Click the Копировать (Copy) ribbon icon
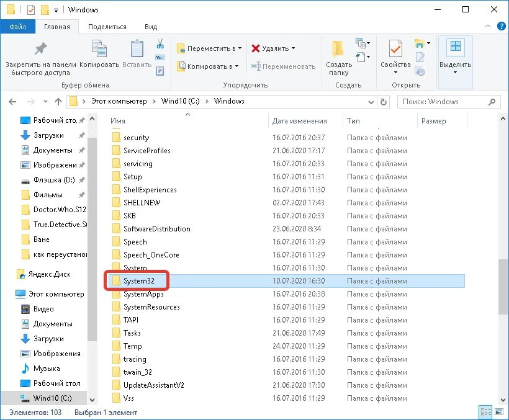Viewport: 509px width, 420px height. tap(99, 48)
